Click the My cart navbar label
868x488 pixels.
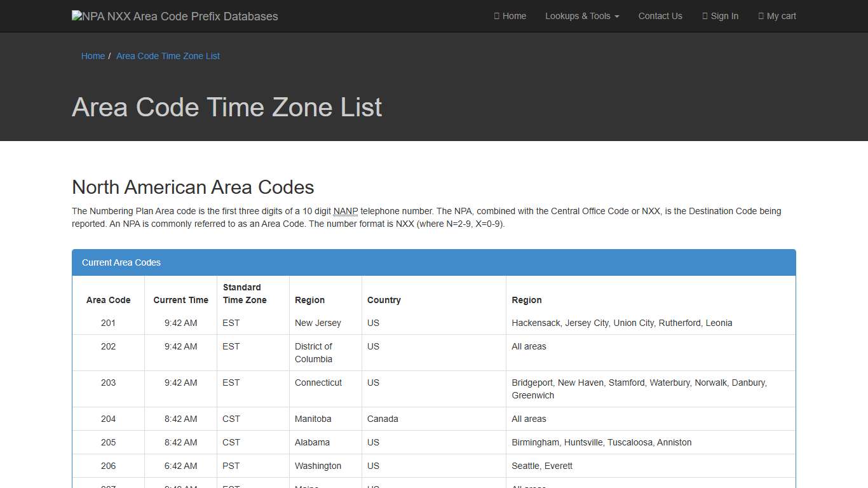coord(782,16)
